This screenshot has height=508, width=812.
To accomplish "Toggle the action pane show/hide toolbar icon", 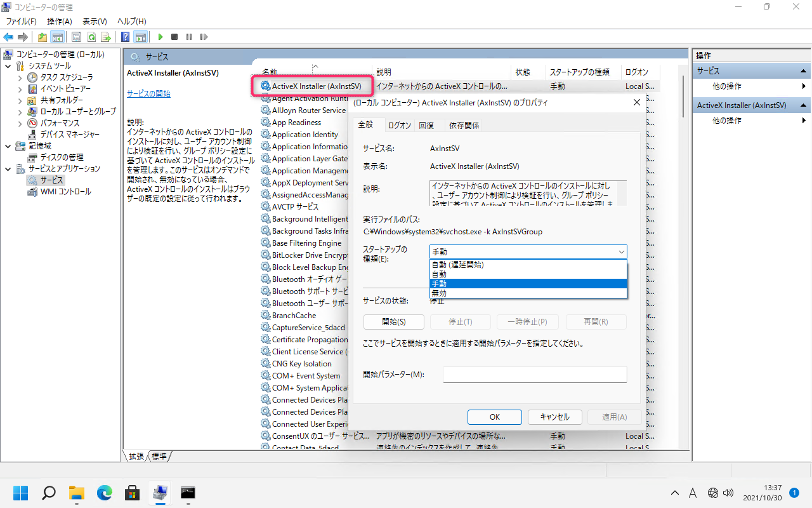I will click(141, 37).
